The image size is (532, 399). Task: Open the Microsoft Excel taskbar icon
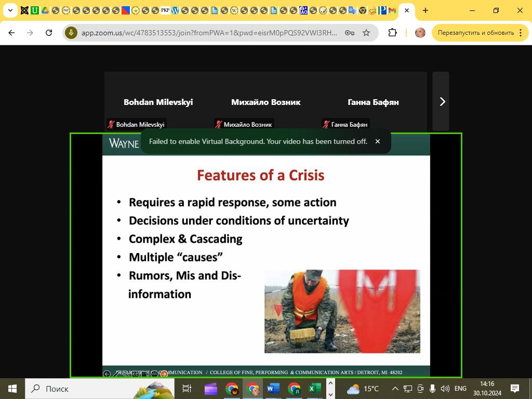click(x=314, y=389)
